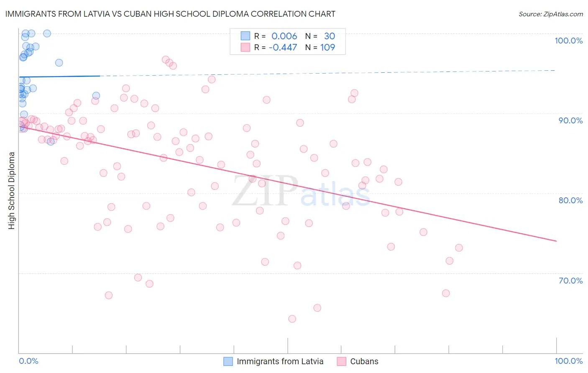Image resolution: width=588 pixels, height=373 pixels.
Task: Click the chart title text
Action: pos(170,14)
